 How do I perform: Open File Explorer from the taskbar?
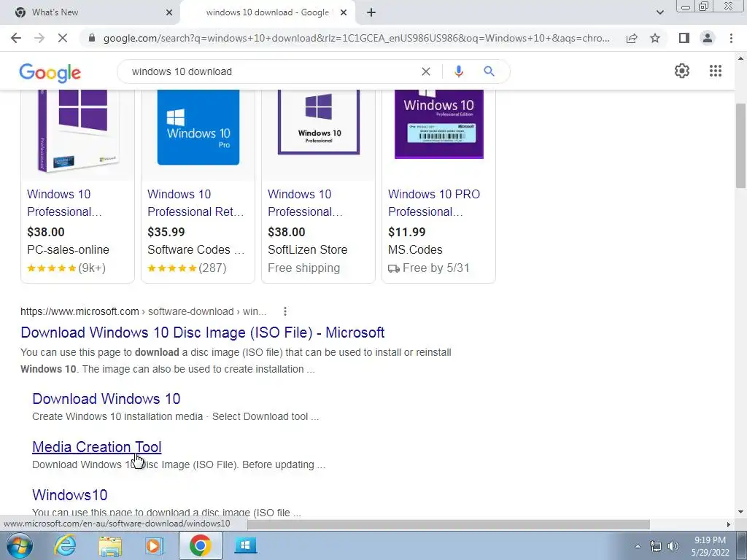[x=110, y=545]
